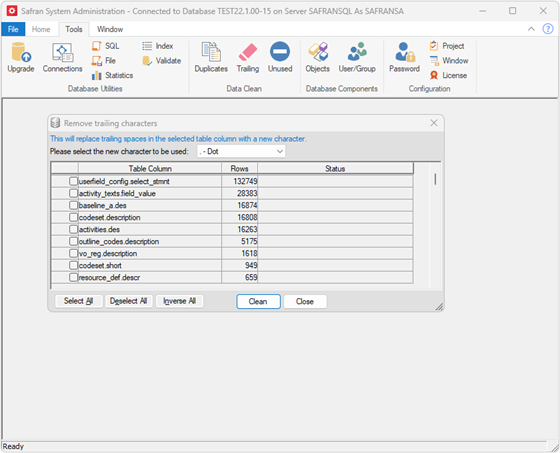
Task: Click the Deselect All button
Action: (x=129, y=301)
